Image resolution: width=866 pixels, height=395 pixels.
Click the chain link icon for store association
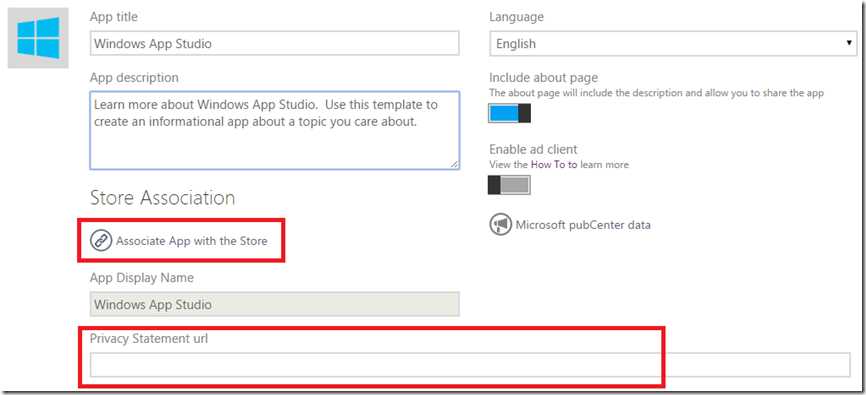click(101, 241)
